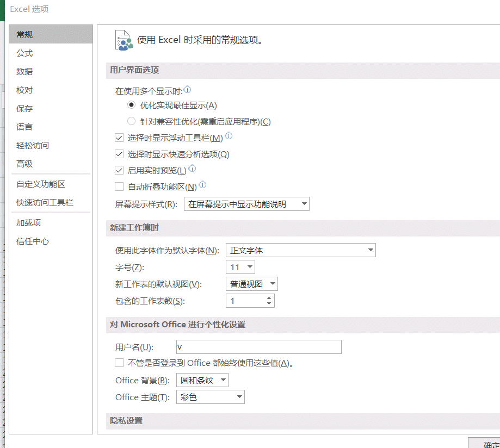Enable 自动折叠功能区 checkbox
Screen dimensions: 500x448
(x=119, y=186)
